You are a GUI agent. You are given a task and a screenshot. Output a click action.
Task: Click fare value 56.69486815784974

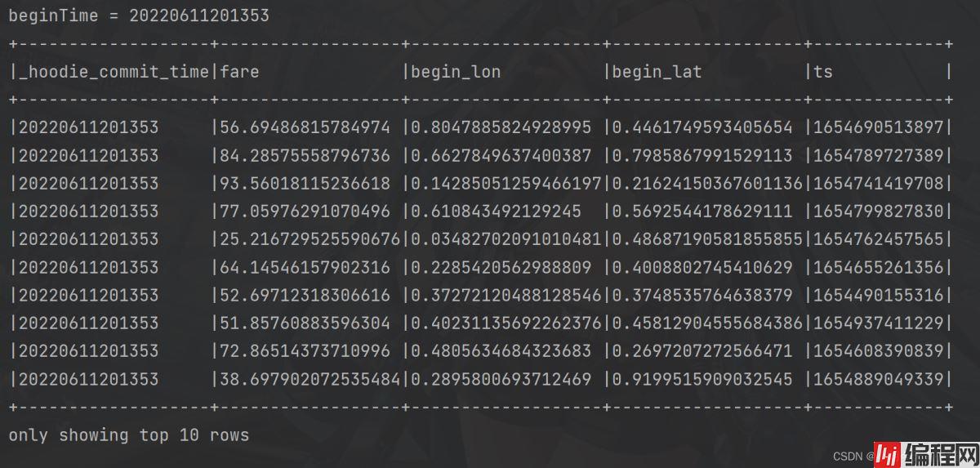305,127
